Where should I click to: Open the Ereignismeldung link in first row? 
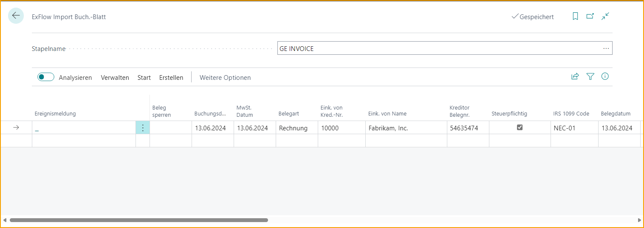[x=37, y=129]
